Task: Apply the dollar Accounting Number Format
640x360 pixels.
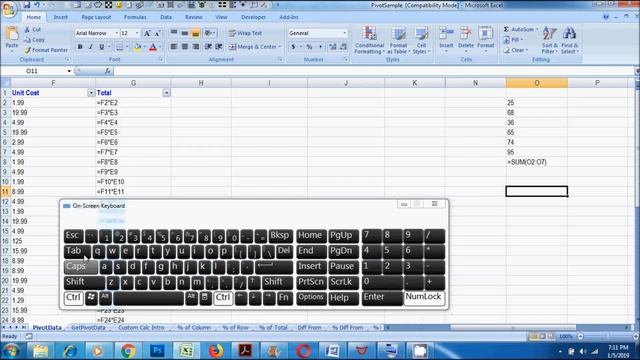Action: 293,47
